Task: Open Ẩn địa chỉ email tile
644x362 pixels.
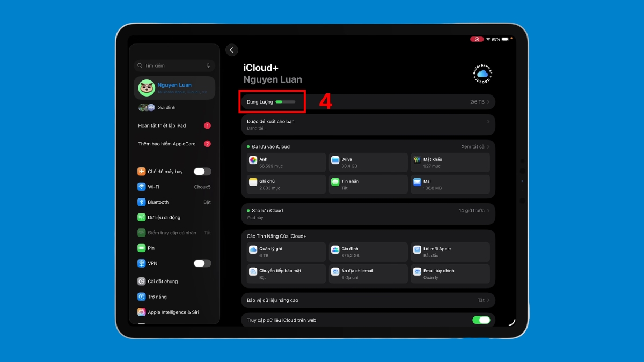Action: tap(369, 274)
